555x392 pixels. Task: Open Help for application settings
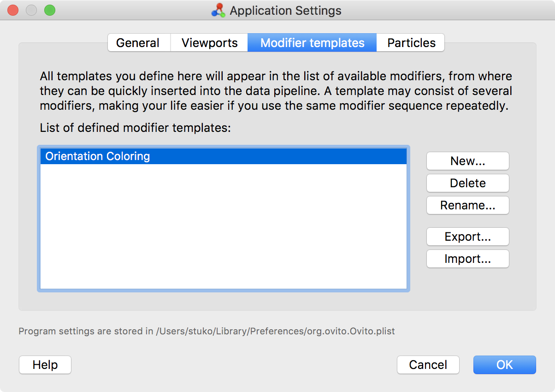tap(45, 365)
